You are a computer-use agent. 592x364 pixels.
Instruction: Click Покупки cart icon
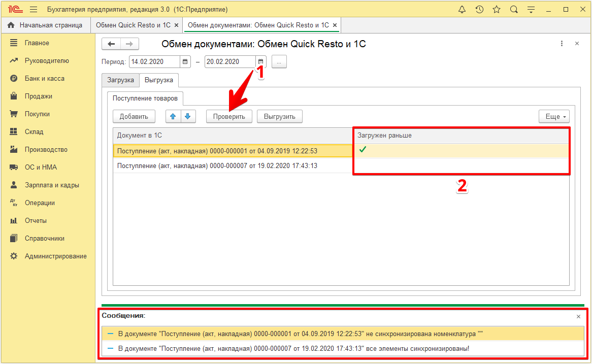[x=14, y=114]
